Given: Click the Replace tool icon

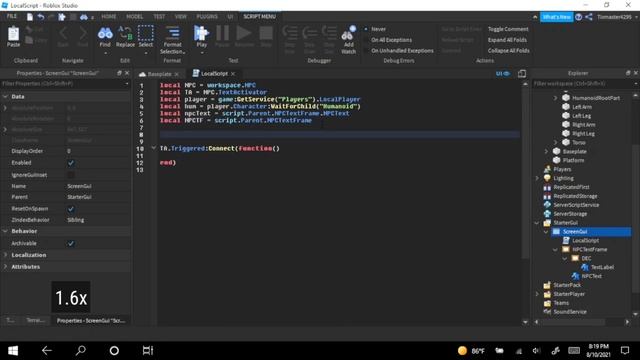Looking at the screenshot, I should pos(125,33).
